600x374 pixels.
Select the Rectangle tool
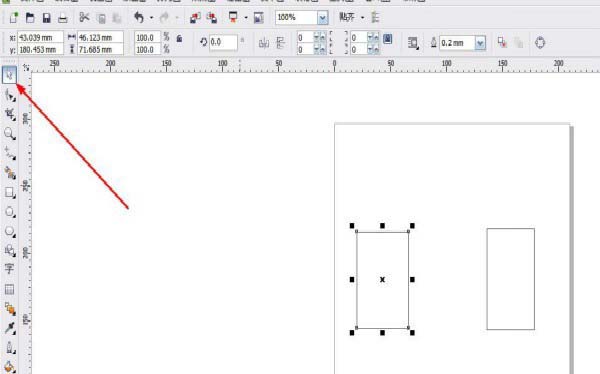pos(10,192)
